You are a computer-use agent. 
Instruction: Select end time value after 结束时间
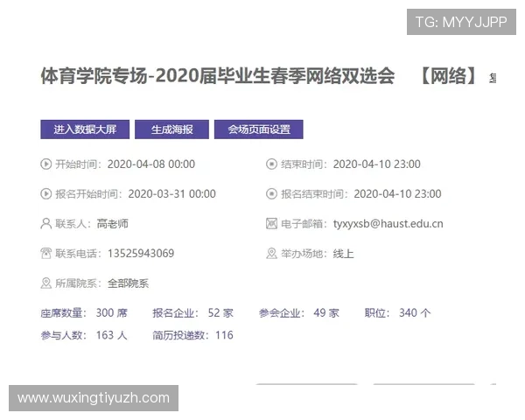pos(376,164)
